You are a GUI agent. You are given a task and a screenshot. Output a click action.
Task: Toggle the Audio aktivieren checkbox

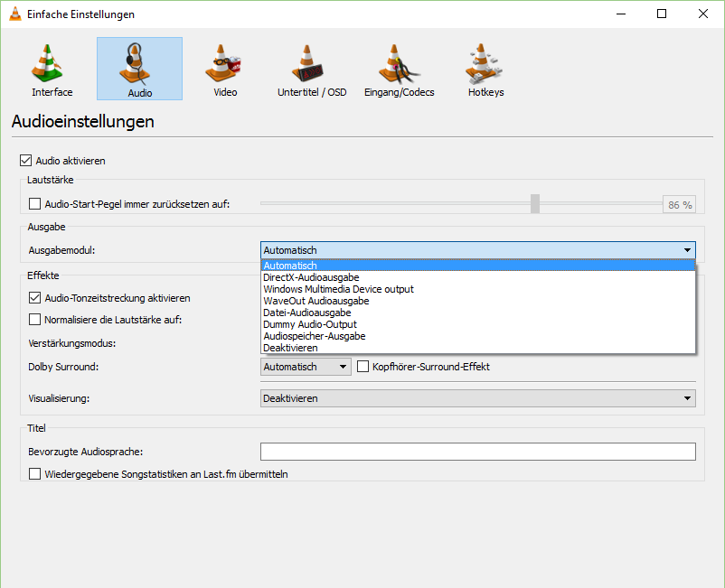coord(25,160)
